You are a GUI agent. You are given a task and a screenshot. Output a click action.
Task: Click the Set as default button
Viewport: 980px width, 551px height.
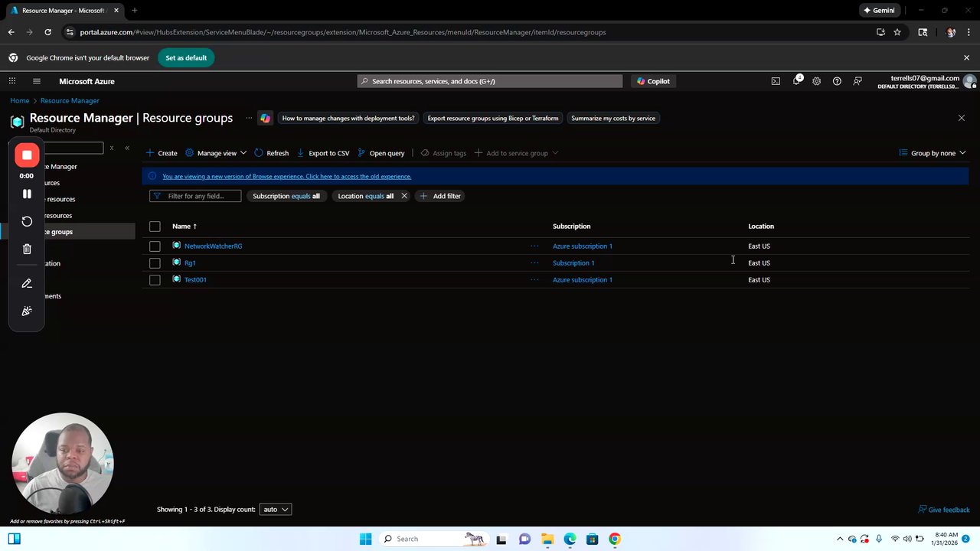click(x=186, y=58)
